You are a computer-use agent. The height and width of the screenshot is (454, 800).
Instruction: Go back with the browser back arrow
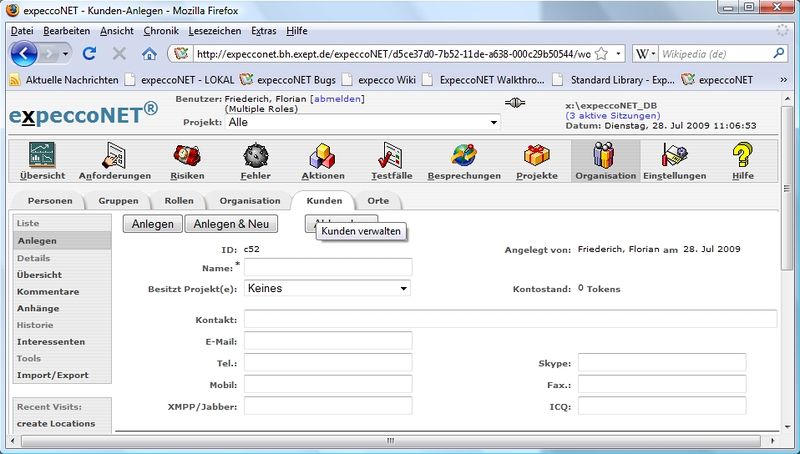[x=23, y=54]
